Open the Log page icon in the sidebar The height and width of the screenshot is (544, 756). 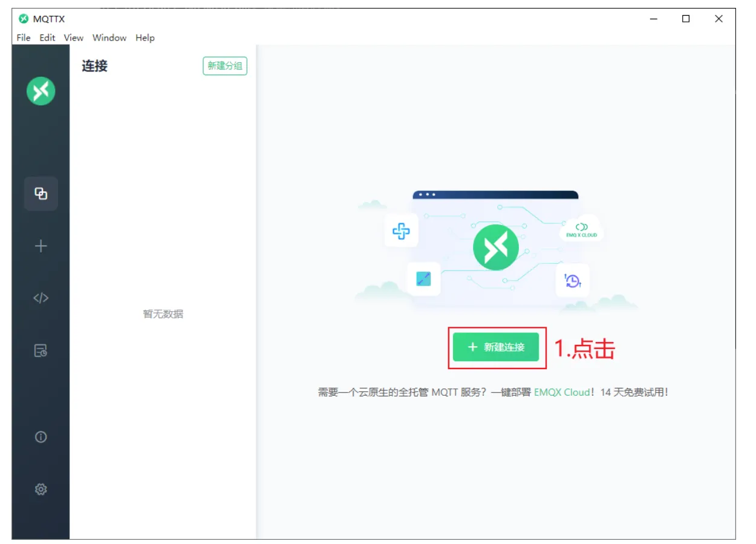point(41,350)
